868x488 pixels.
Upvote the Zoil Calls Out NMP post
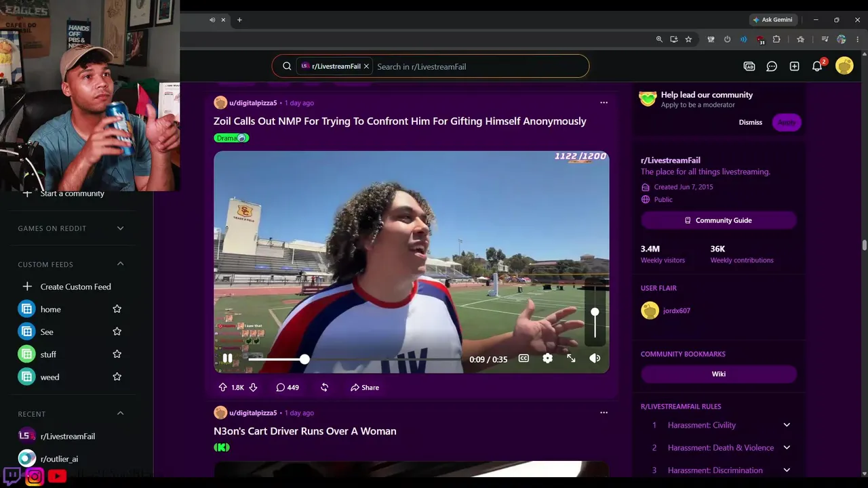pos(222,388)
